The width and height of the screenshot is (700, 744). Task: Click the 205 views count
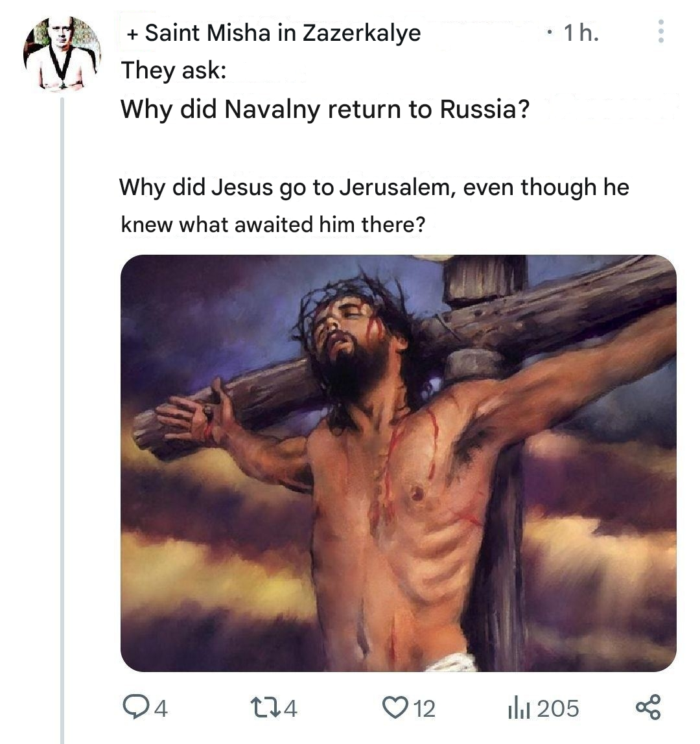pos(558,708)
